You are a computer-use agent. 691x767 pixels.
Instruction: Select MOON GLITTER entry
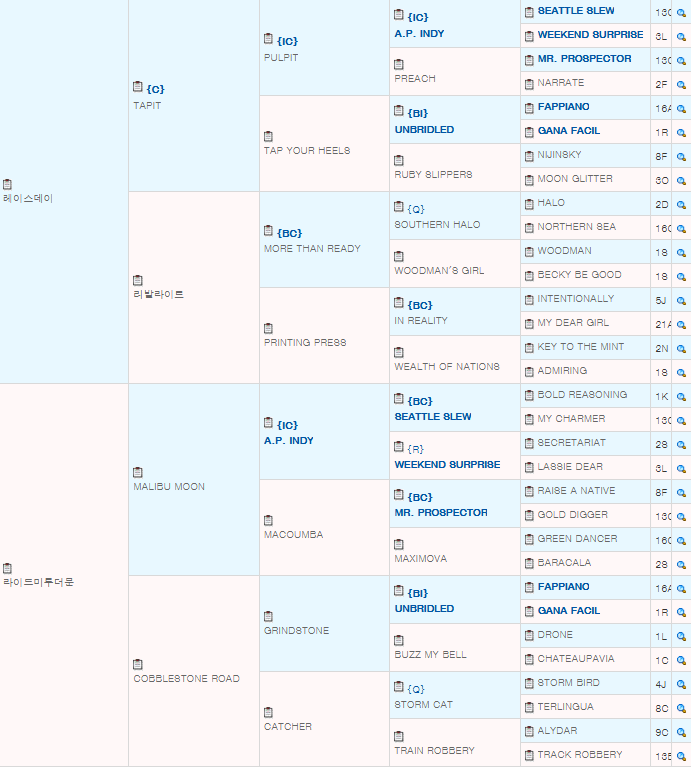pos(575,179)
